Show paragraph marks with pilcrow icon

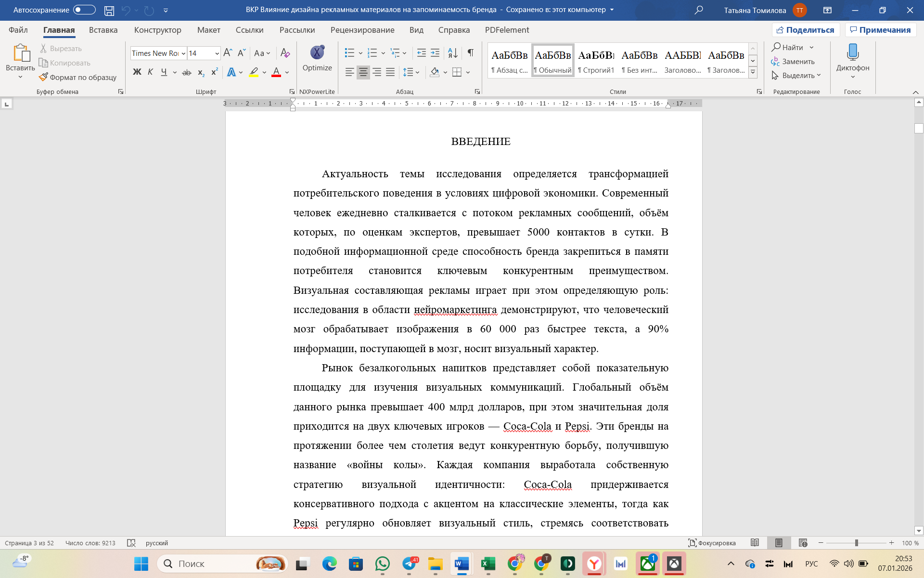pos(470,53)
